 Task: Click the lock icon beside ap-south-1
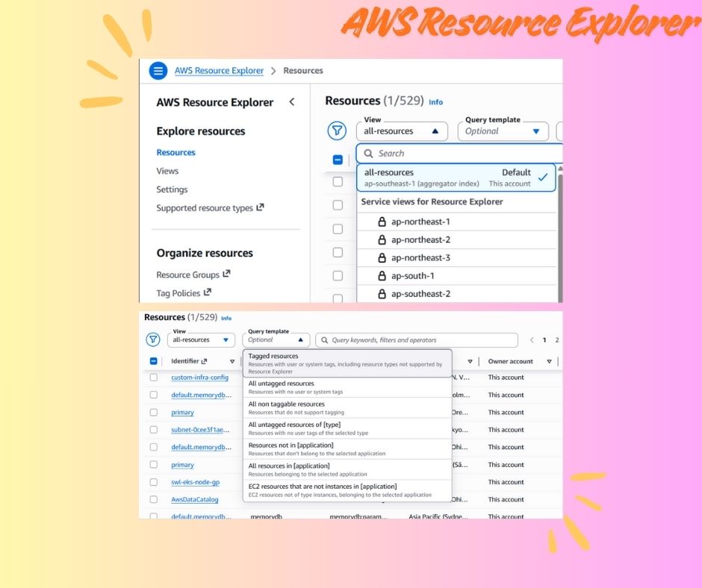[x=382, y=276]
